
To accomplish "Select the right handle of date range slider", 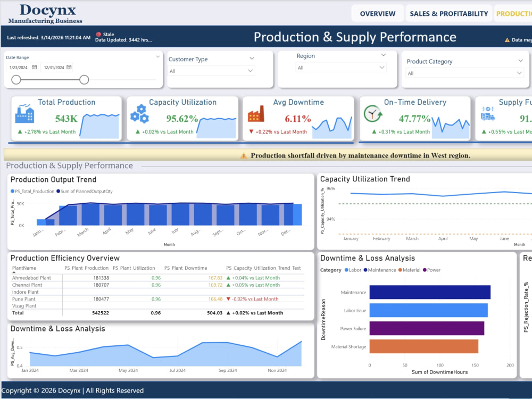I will [84, 80].
